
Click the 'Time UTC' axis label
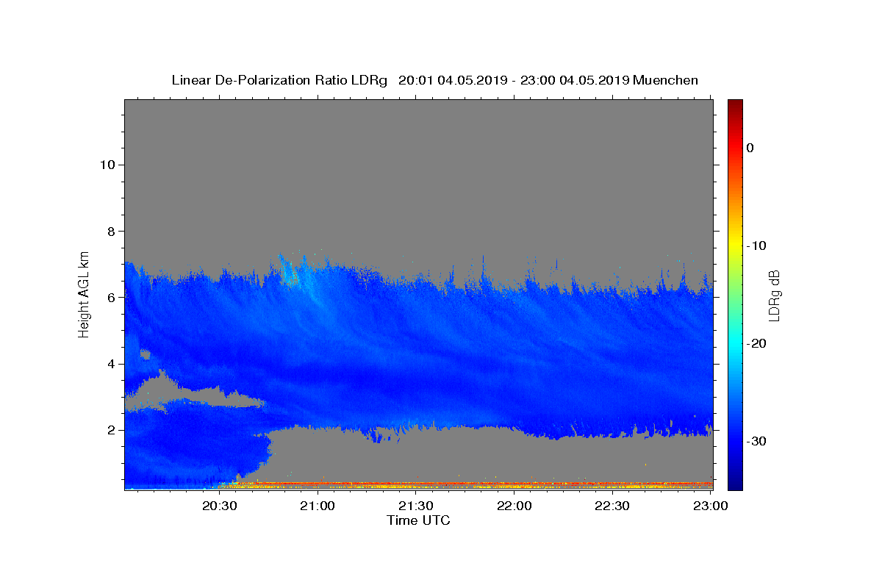418,520
